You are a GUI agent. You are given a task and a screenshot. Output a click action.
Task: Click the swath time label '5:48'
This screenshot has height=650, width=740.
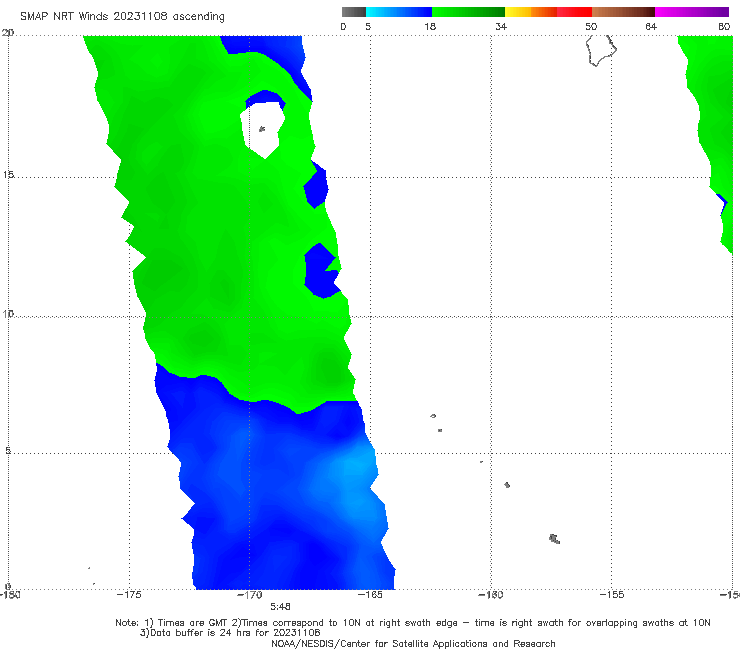(280, 607)
